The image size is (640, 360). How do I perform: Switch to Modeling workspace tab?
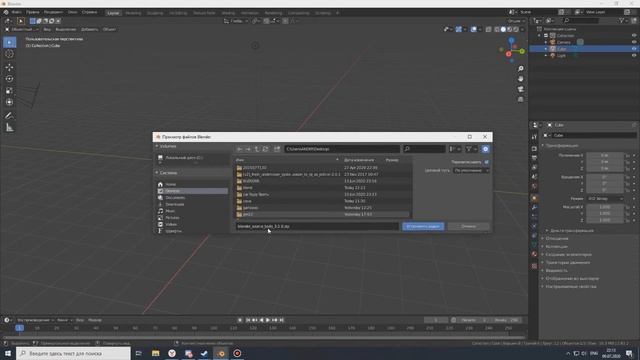coord(133,13)
